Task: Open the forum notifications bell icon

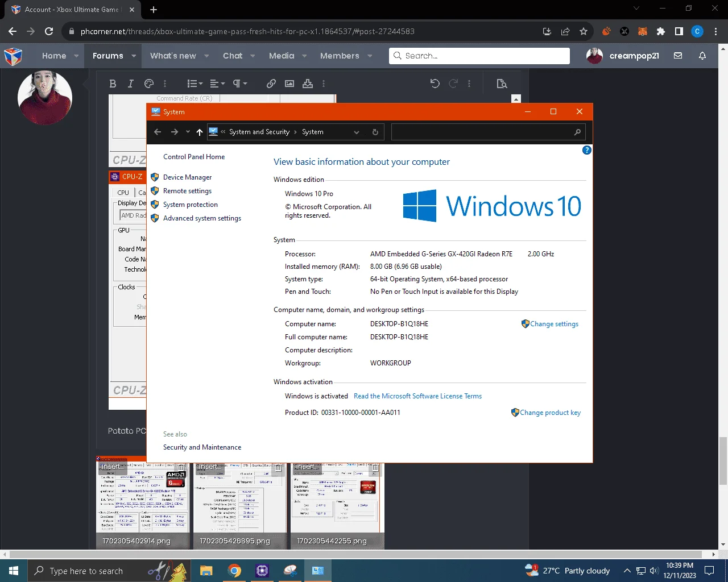Action: point(702,56)
